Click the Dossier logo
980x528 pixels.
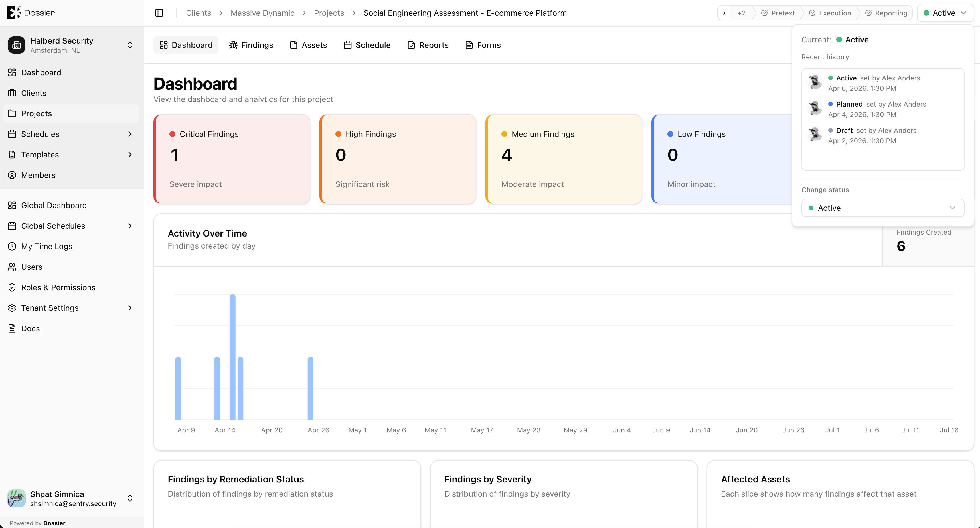[31, 13]
